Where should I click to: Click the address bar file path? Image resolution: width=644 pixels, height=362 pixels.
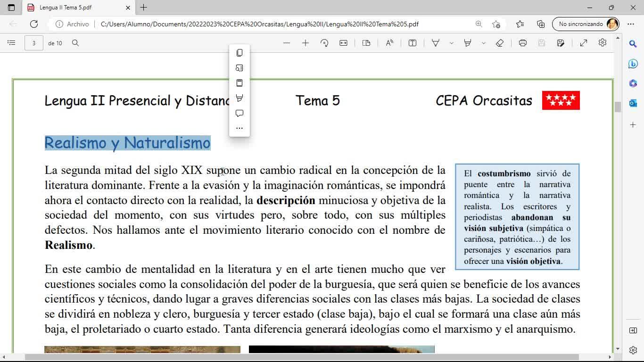coord(260,24)
